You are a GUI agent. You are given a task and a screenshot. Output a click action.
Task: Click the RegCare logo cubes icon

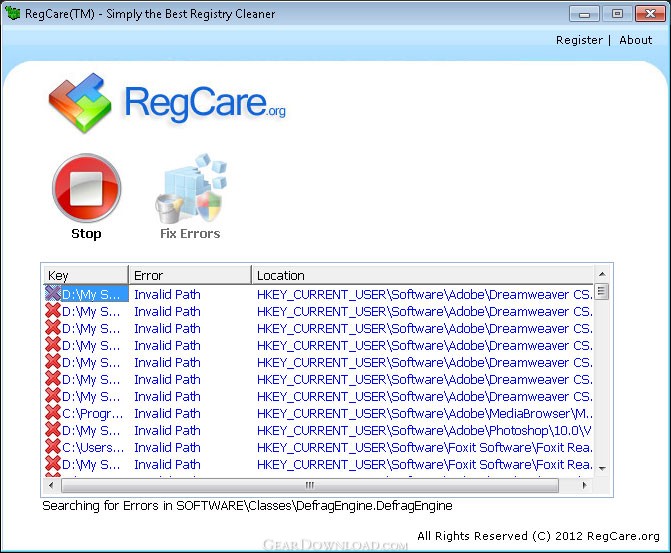(80, 102)
